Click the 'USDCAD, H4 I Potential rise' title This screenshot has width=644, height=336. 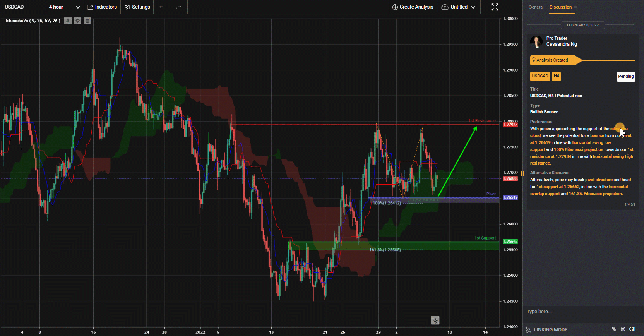pos(556,96)
